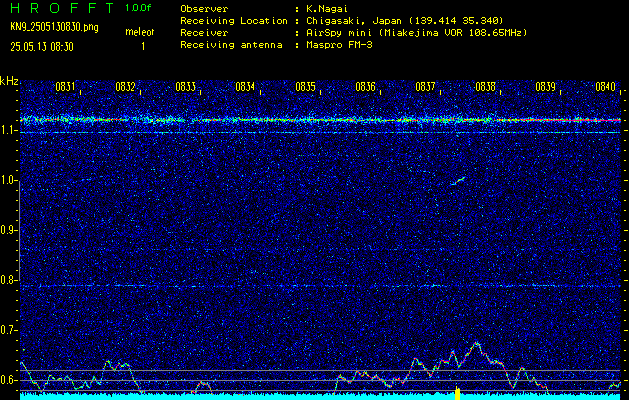Click the 0836 time marker

click(x=365, y=86)
